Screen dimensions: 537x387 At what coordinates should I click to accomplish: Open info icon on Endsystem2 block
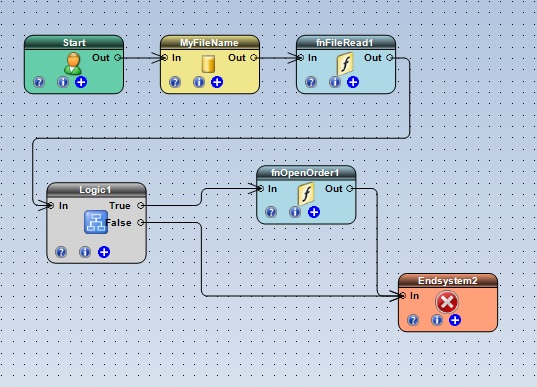tap(437, 320)
